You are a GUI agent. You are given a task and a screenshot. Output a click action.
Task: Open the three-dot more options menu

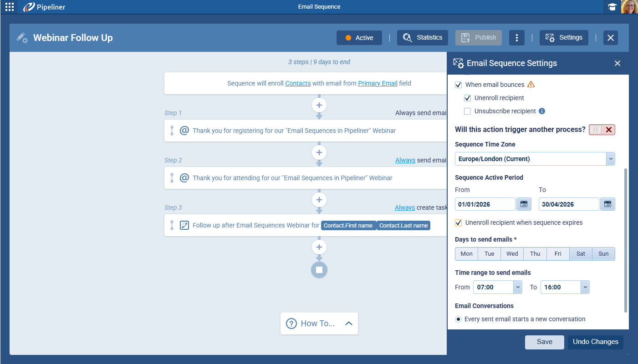[x=516, y=38]
